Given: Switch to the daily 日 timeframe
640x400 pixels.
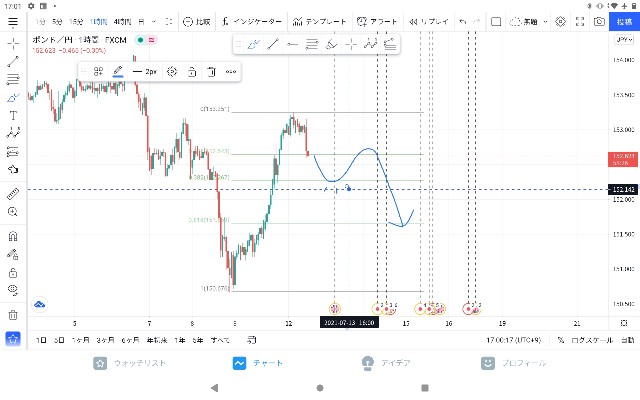Looking at the screenshot, I should pos(141,22).
